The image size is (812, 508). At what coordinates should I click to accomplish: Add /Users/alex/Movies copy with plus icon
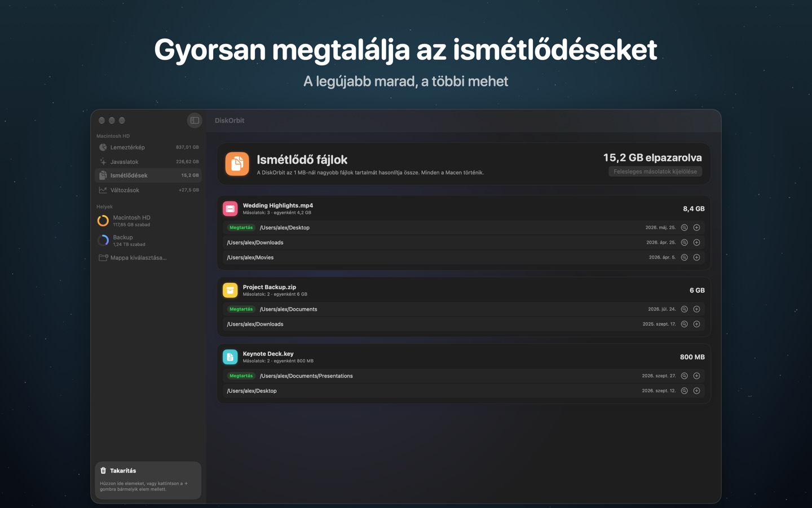point(696,257)
